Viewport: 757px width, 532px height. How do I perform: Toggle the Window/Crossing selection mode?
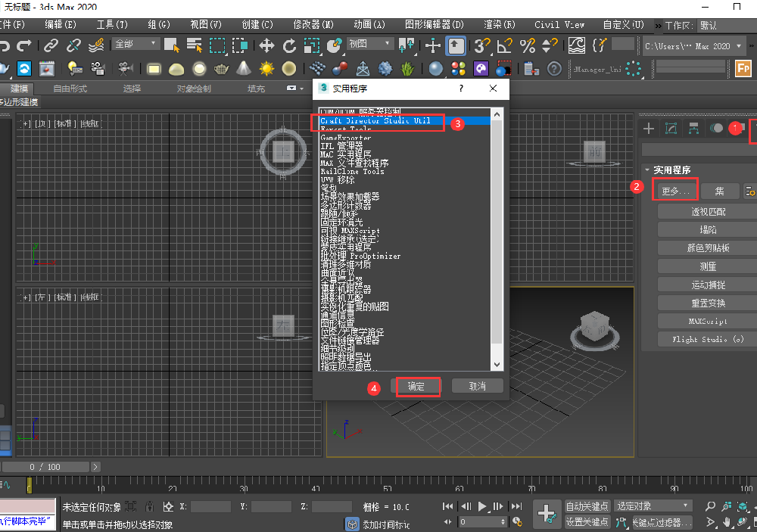pyautogui.click(x=240, y=46)
